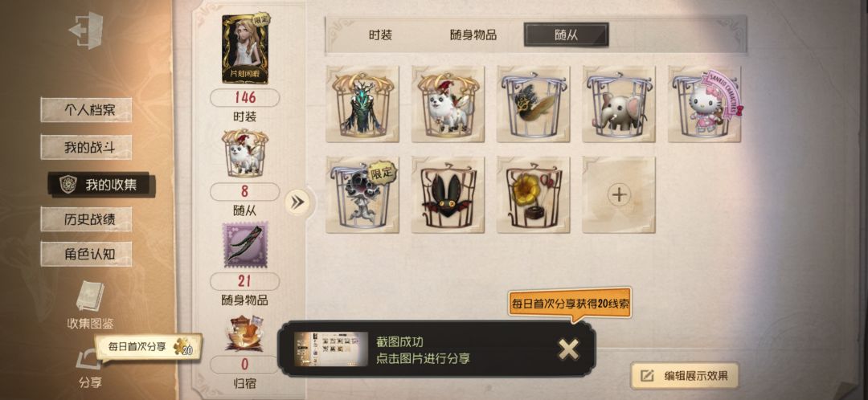This screenshot has width=868, height=400.
Task: Select the Hello Kitty pet
Action: 705,104
